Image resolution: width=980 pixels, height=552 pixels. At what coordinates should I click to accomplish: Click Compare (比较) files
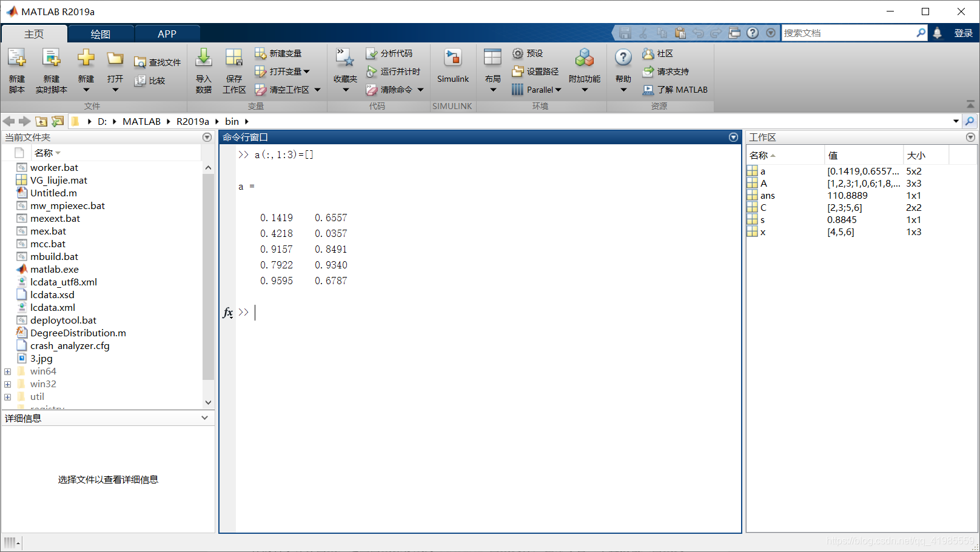150,81
